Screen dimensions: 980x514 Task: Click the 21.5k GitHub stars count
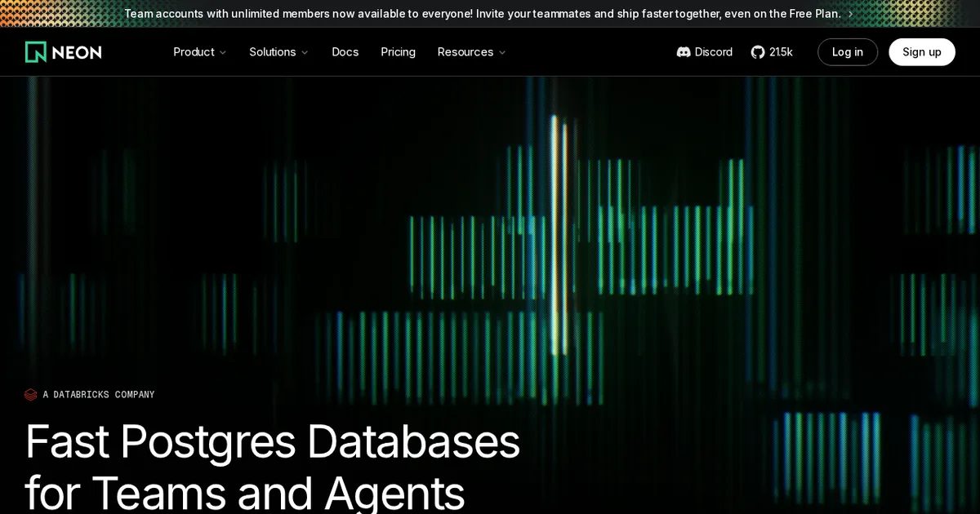[781, 52]
